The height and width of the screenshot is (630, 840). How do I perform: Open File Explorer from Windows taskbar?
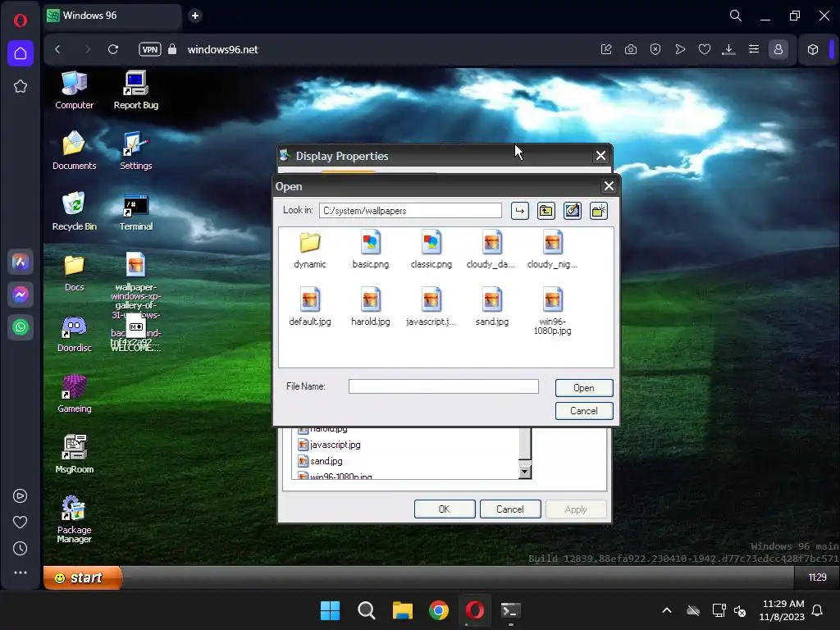coord(402,610)
